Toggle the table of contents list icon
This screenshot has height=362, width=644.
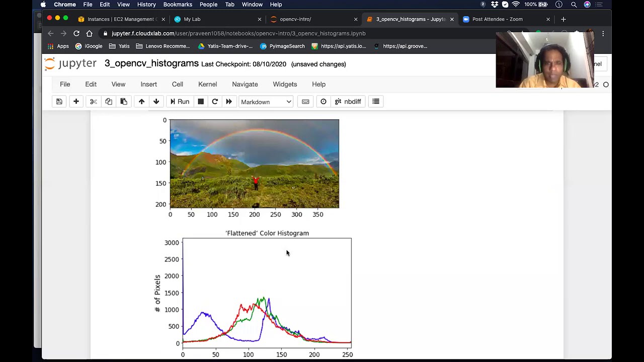376,102
